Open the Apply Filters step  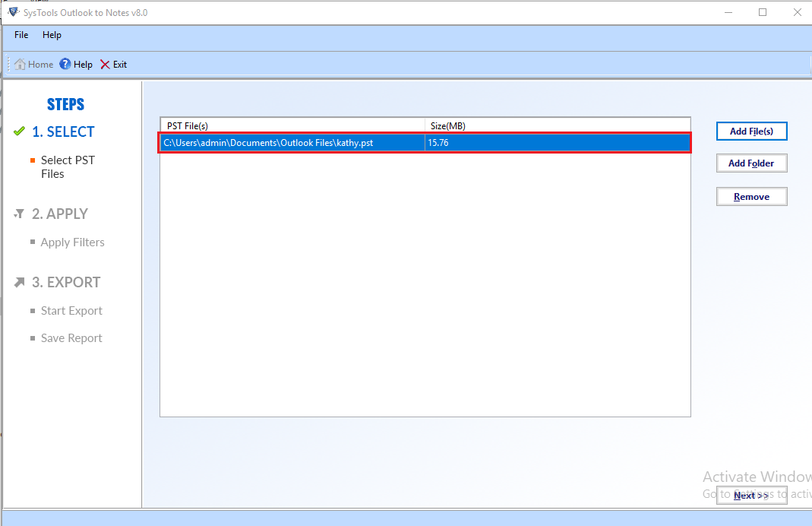(72, 242)
